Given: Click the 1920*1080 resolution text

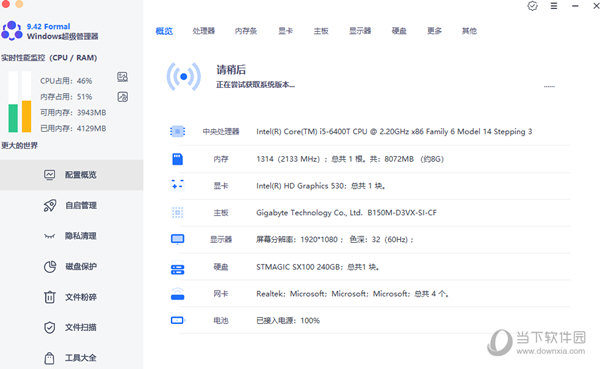Looking at the screenshot, I should (x=335, y=240).
